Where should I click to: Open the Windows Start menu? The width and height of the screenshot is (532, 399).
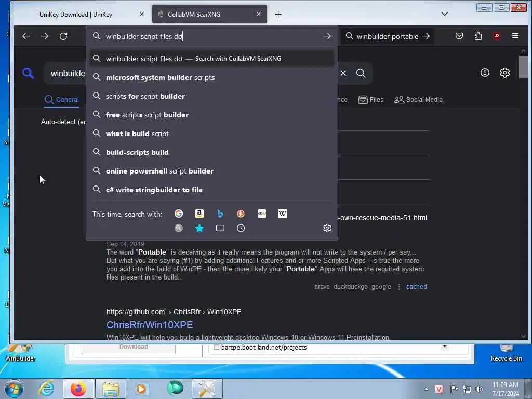coord(14,389)
